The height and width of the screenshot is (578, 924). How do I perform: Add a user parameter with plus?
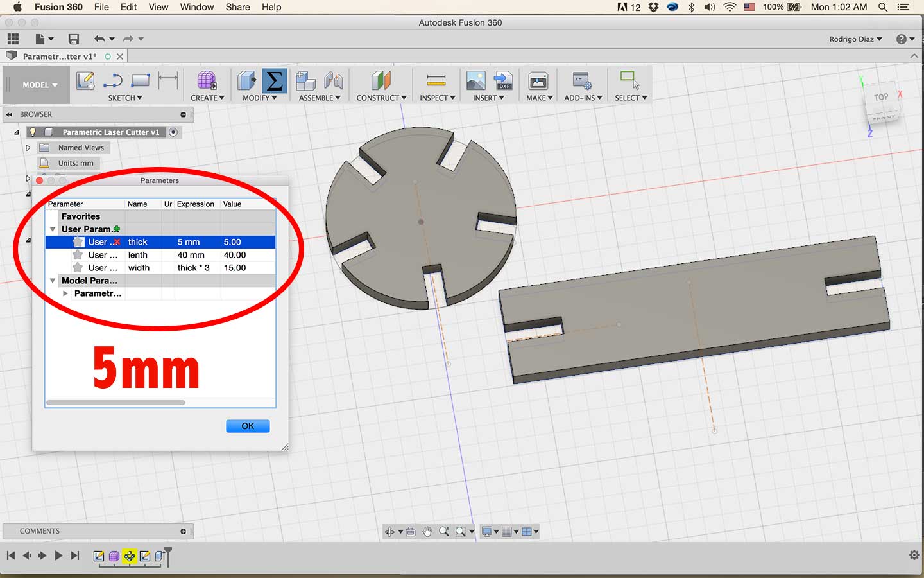pyautogui.click(x=117, y=229)
